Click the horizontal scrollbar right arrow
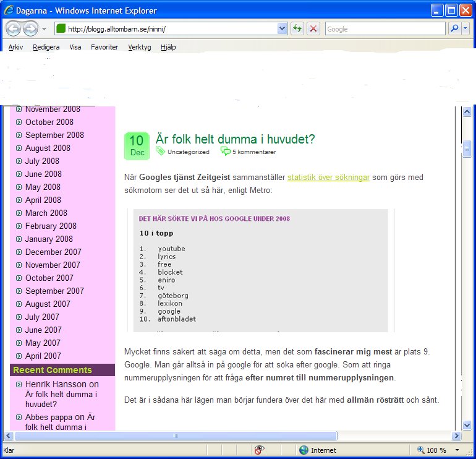The width and height of the screenshot is (476, 459). click(x=456, y=436)
